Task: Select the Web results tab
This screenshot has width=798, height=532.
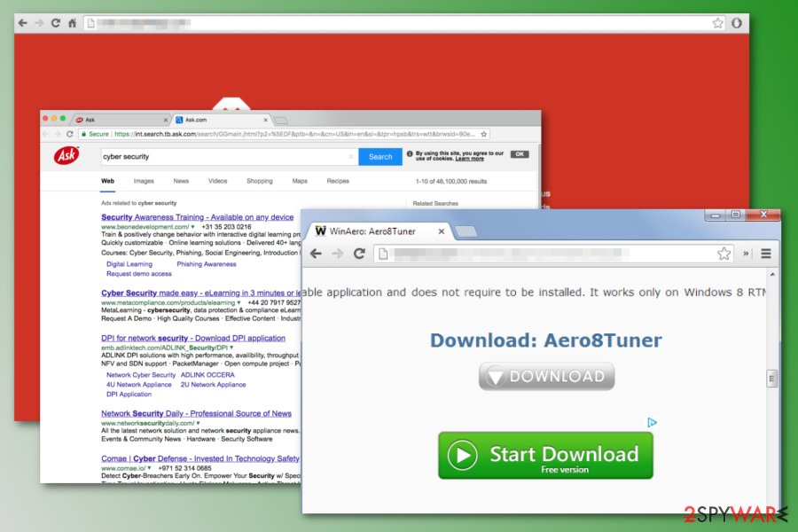Action: pyautogui.click(x=107, y=181)
